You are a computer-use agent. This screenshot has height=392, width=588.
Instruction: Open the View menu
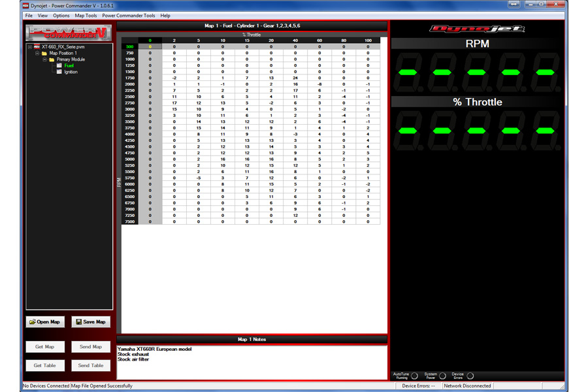(42, 16)
